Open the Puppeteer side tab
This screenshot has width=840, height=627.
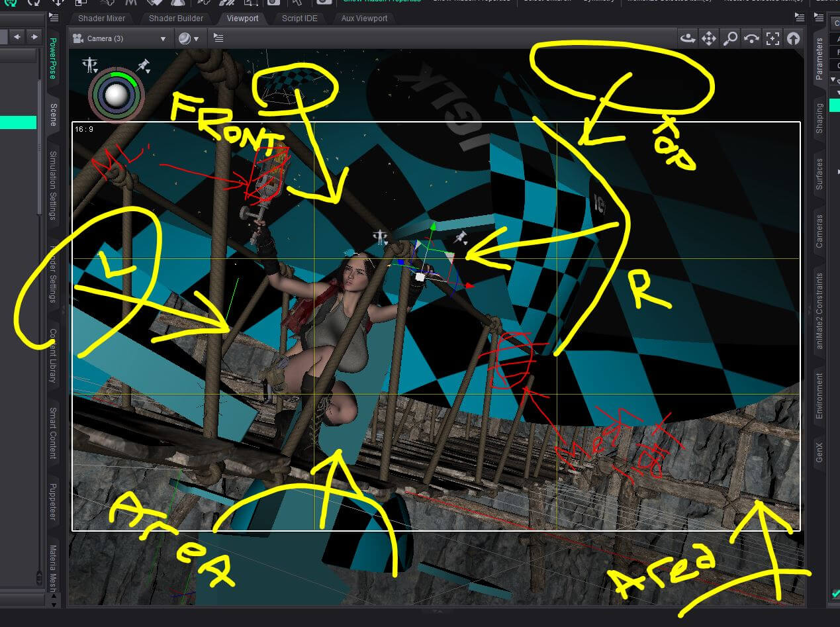[x=54, y=502]
